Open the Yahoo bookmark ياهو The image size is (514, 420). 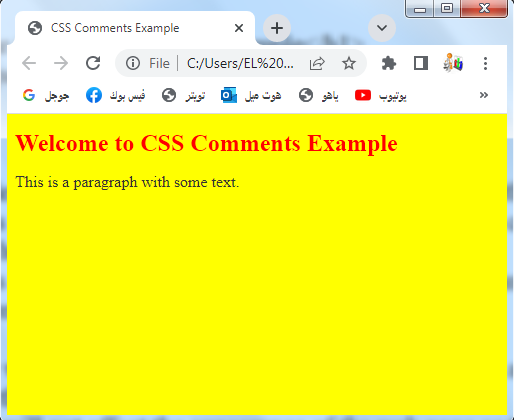[319, 96]
